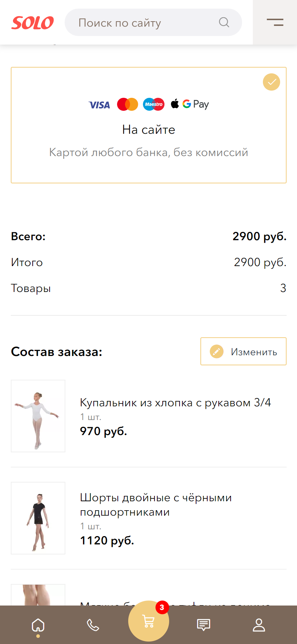Click the Maestro logo

tap(154, 104)
